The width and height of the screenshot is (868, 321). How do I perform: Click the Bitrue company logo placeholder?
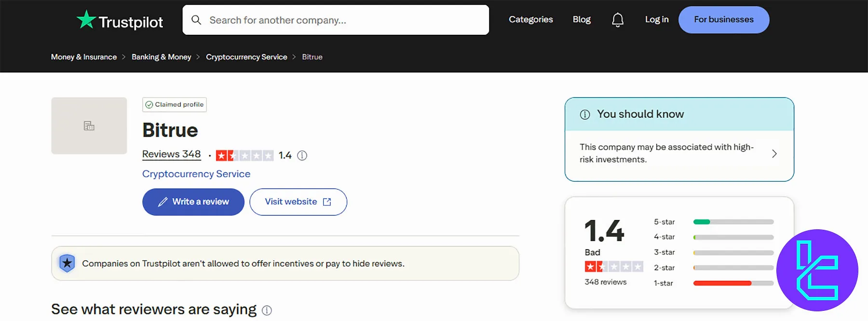(x=89, y=126)
